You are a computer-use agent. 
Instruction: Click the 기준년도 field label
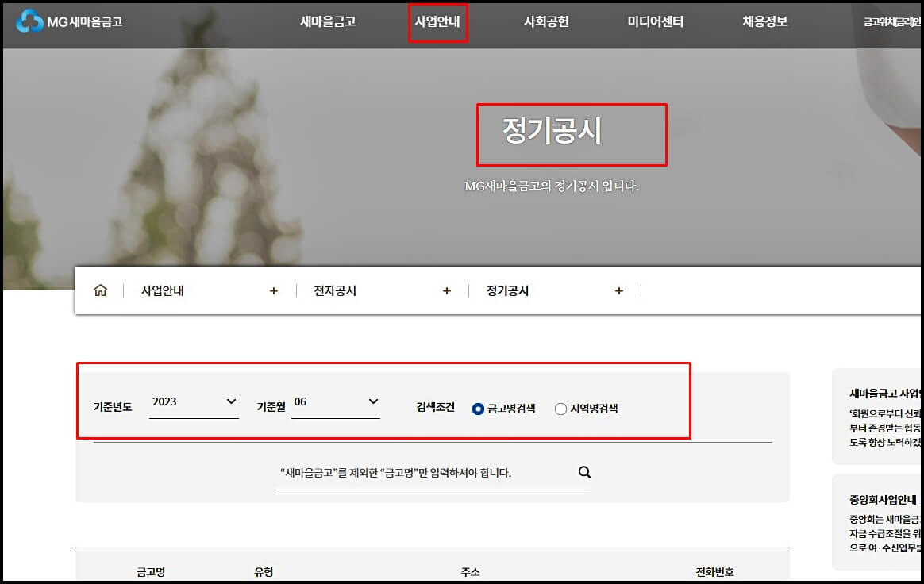click(113, 407)
